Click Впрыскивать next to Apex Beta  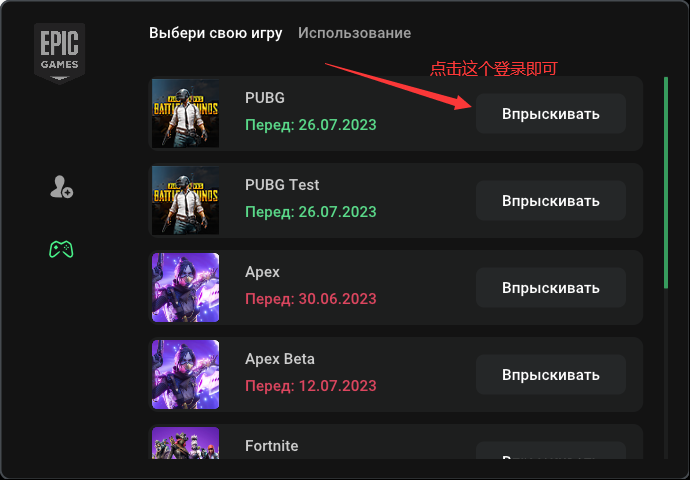click(550, 375)
